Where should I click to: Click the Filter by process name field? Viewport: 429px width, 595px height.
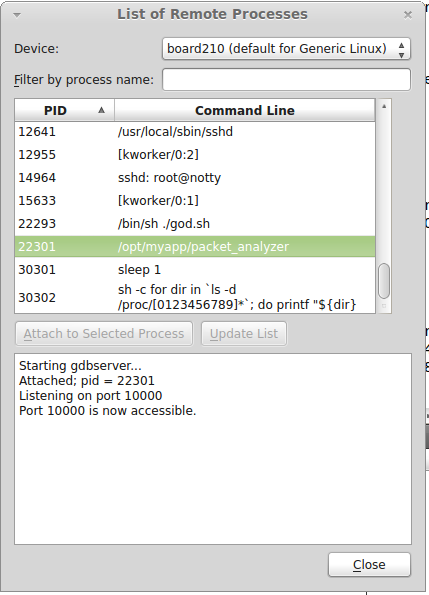click(286, 80)
